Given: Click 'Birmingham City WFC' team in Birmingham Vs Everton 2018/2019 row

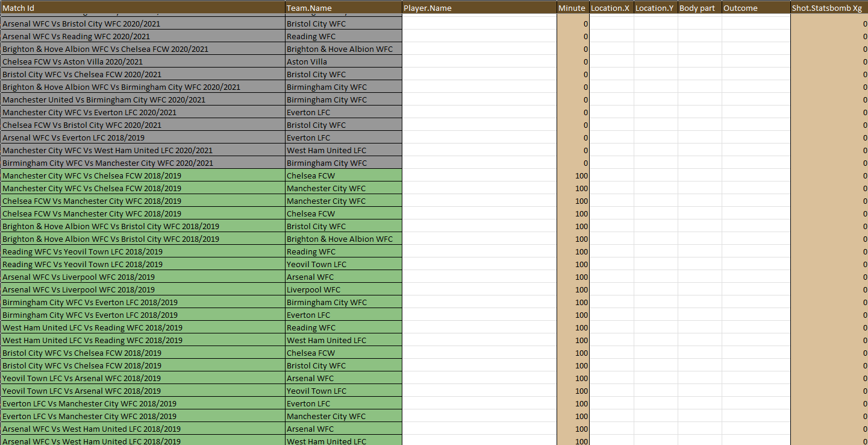Looking at the screenshot, I should (343, 302).
